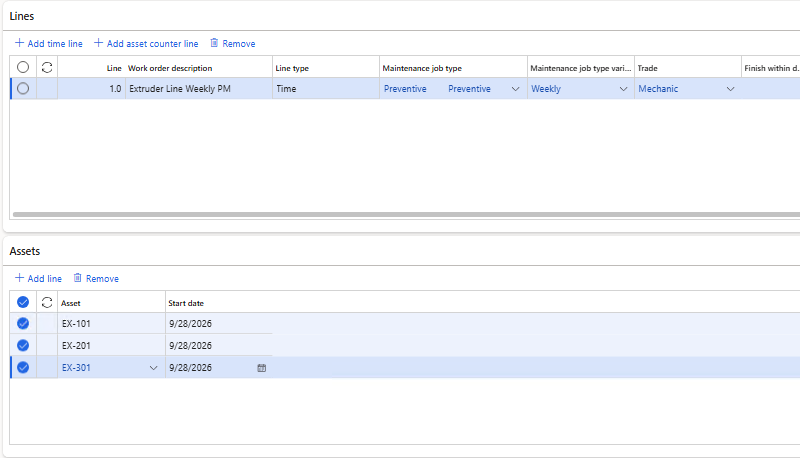Click the EX-101 asset cell
The height and width of the screenshot is (458, 800).
111,324
